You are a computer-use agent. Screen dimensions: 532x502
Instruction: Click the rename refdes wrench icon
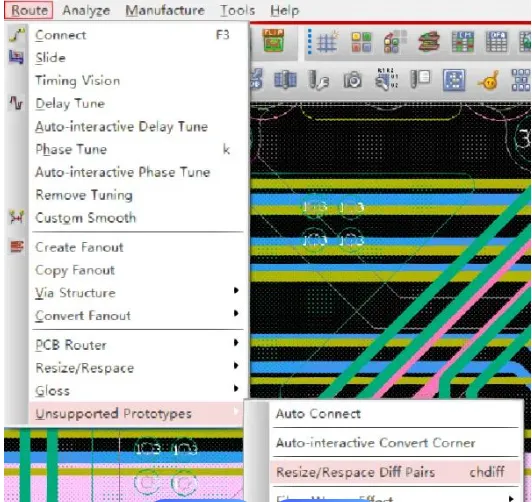tap(387, 80)
